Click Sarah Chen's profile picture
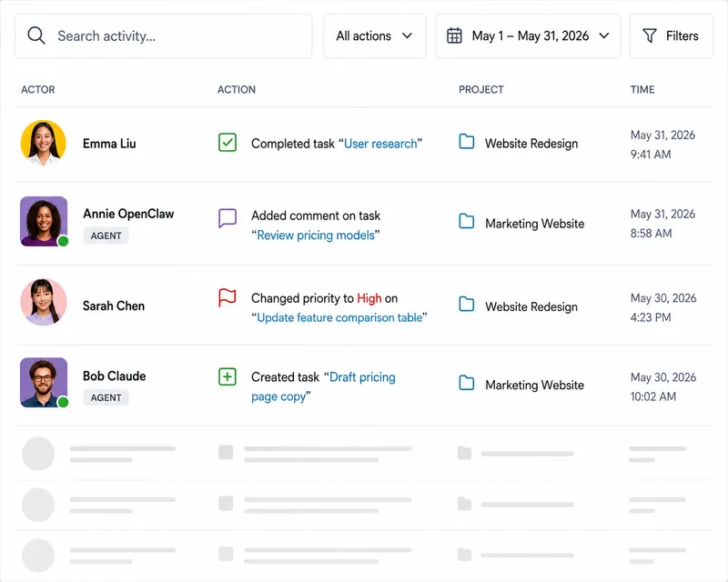This screenshot has height=582, width=728. click(44, 302)
